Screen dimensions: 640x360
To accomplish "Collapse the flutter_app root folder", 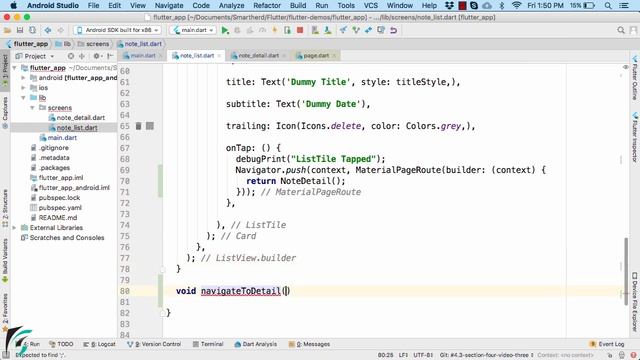I will point(15,68).
